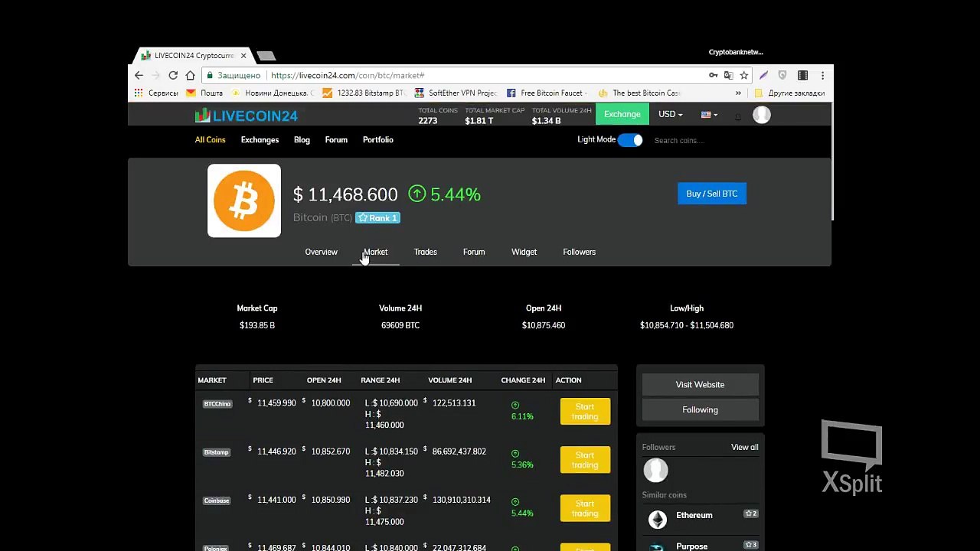Go back with the browser back arrow

[139, 76]
